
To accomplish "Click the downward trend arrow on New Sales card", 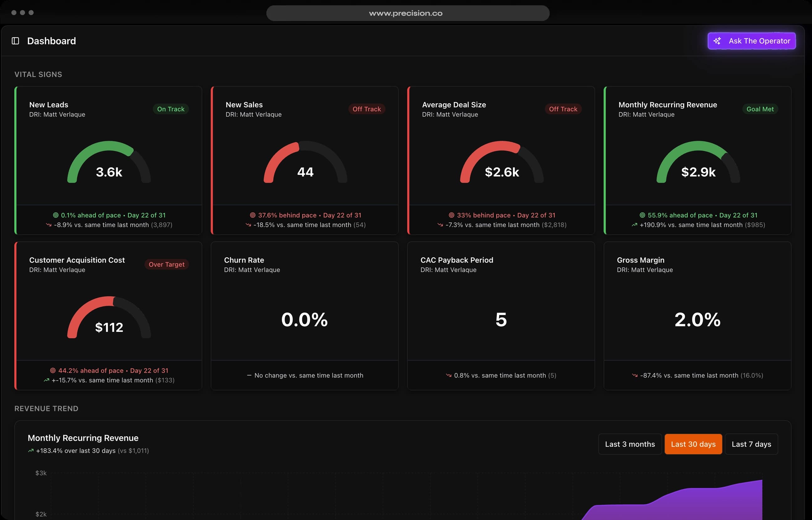I will (249, 225).
